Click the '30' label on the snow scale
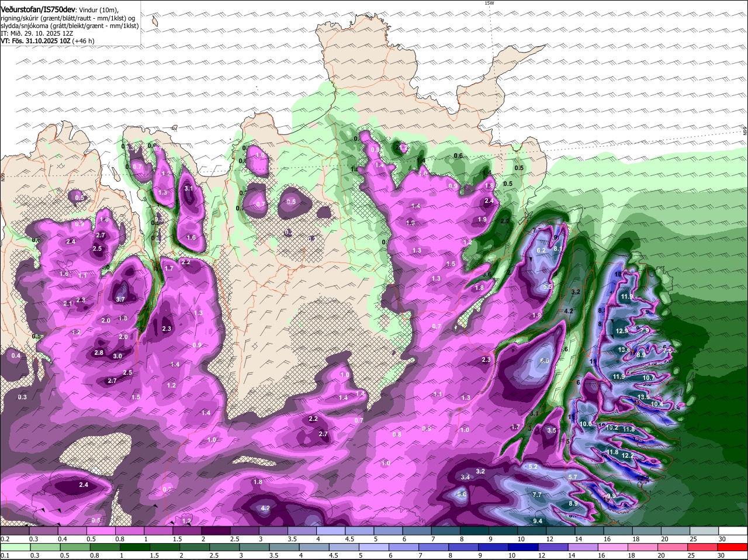The width and height of the screenshot is (748, 560). 722,539
